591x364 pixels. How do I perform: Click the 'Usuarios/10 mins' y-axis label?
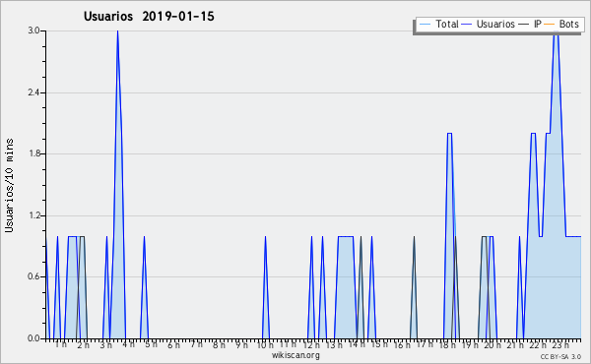coord(9,185)
